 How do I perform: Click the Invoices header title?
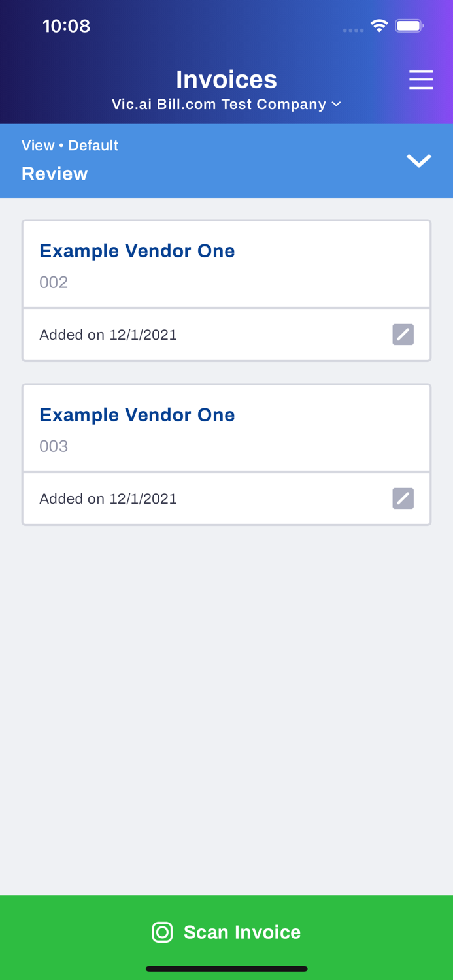pyautogui.click(x=226, y=78)
